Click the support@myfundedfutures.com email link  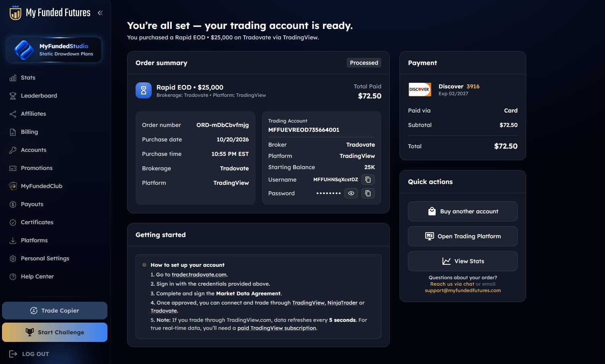click(463, 290)
